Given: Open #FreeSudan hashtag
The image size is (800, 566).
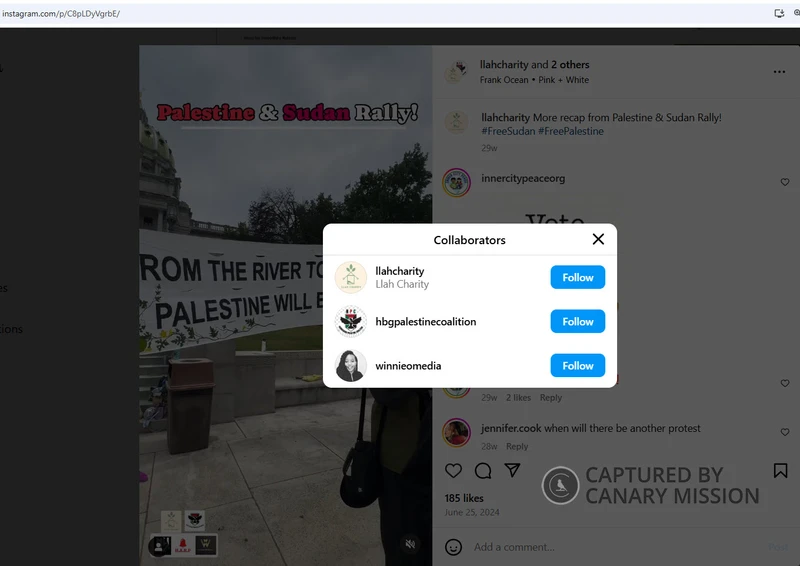Looking at the screenshot, I should pos(508,131).
